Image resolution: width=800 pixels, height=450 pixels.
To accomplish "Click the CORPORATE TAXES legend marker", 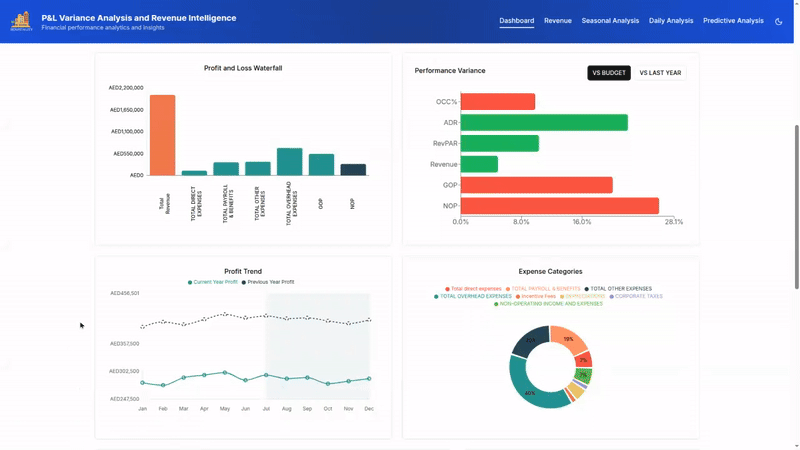I will coord(612,297).
